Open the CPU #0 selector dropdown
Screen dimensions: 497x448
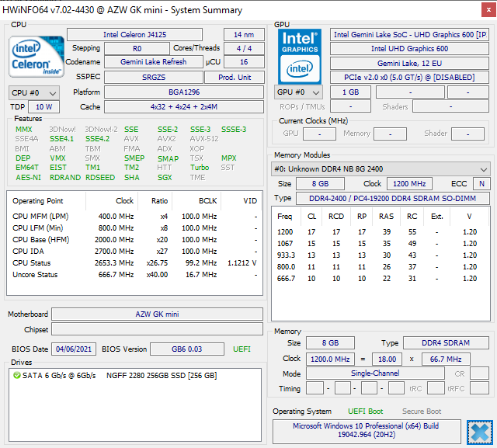pos(34,93)
